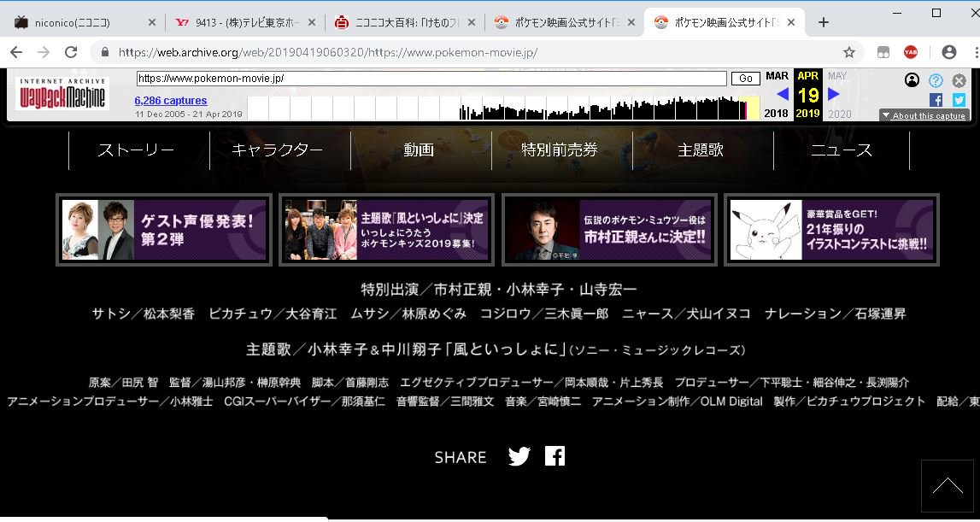The image size is (980, 522).
Task: Click text ナレーション/石塚運昇
Action: click(x=835, y=314)
